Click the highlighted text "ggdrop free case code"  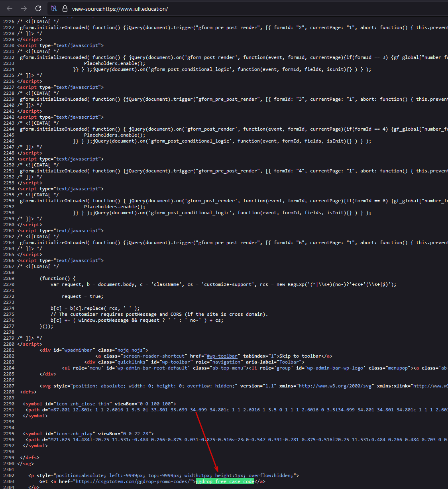point(225,481)
